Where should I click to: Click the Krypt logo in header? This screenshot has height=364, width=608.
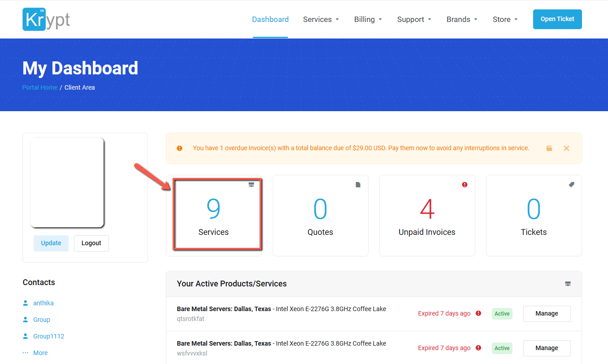[46, 19]
